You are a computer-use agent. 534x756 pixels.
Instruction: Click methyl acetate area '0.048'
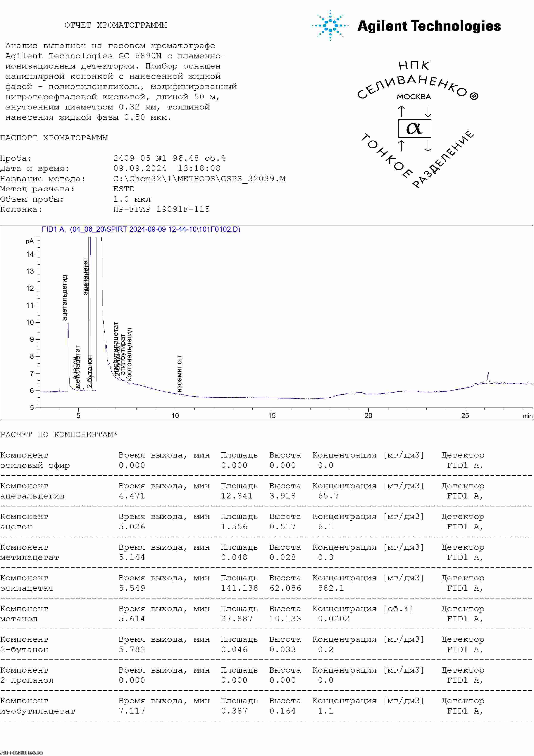coord(234,557)
